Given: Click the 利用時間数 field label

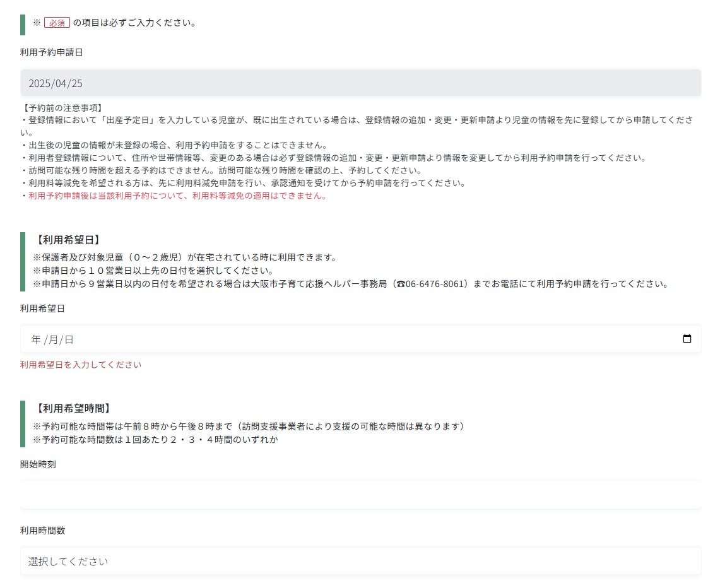Looking at the screenshot, I should [x=42, y=531].
